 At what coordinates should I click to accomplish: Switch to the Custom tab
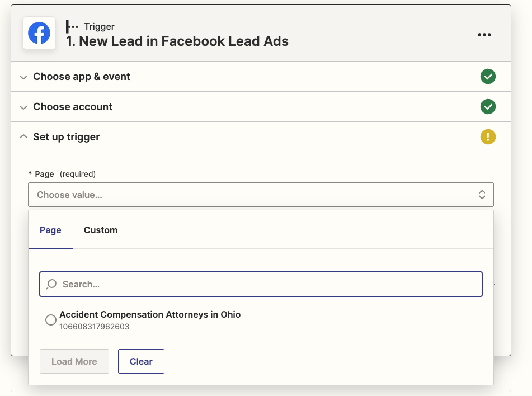click(x=101, y=230)
